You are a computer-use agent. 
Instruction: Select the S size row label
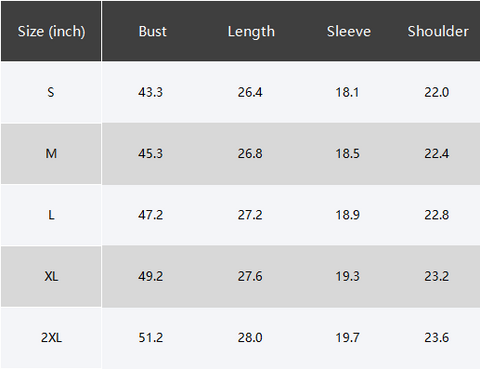pyautogui.click(x=51, y=92)
